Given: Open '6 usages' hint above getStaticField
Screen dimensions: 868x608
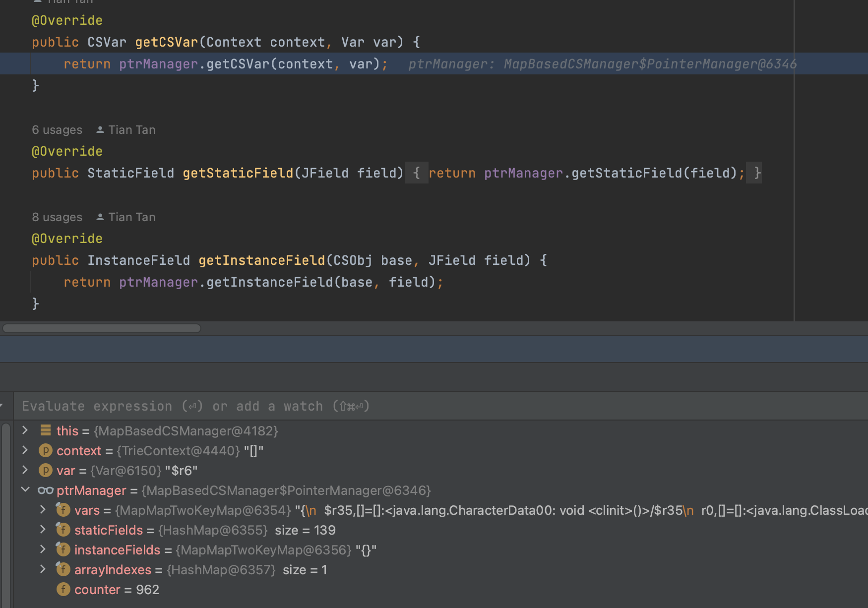Looking at the screenshot, I should coord(57,130).
